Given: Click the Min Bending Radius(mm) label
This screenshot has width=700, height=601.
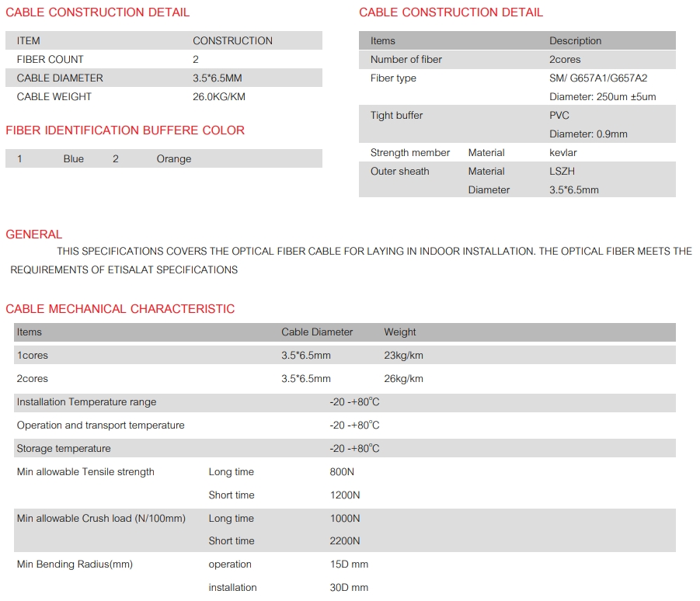Looking at the screenshot, I should click(x=75, y=565).
